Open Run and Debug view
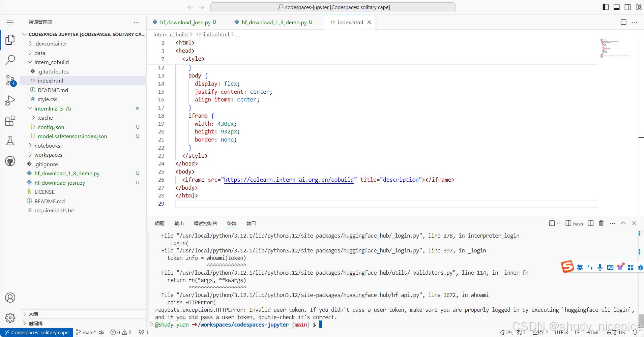644x337 pixels. 10,100
